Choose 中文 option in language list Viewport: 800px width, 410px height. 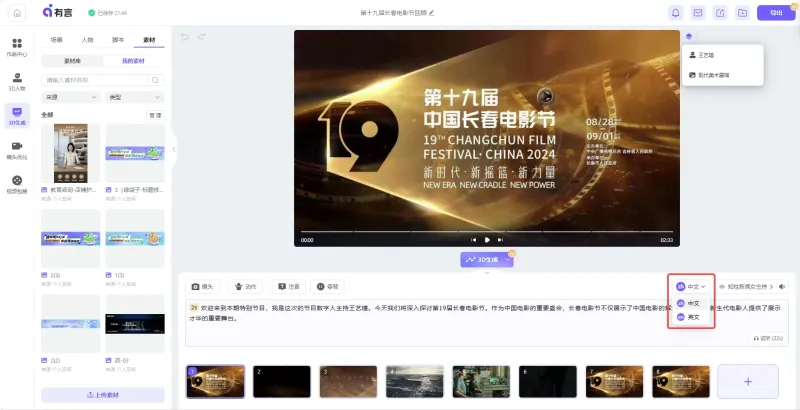(691, 303)
